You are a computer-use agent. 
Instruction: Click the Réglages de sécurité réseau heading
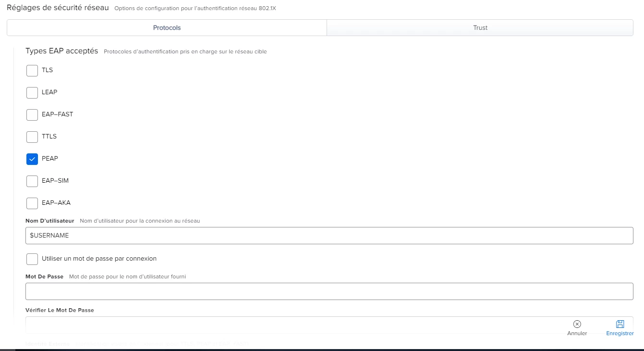coord(58,8)
